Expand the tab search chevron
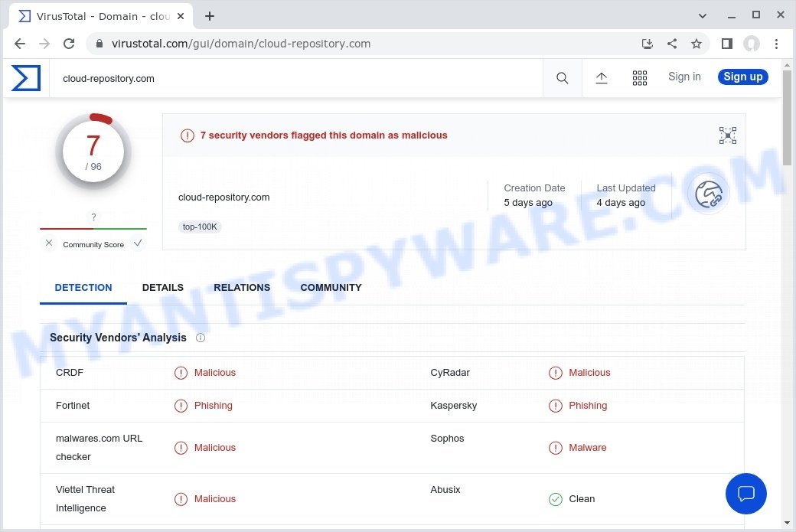 (x=703, y=16)
